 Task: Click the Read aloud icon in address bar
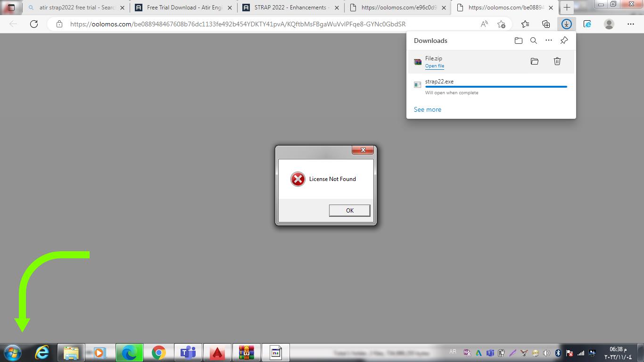coord(484,24)
